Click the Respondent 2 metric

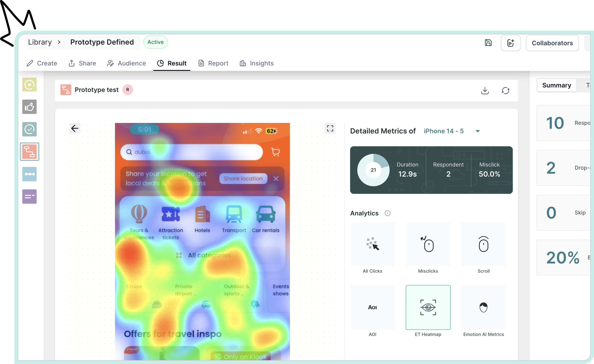pyautogui.click(x=448, y=170)
